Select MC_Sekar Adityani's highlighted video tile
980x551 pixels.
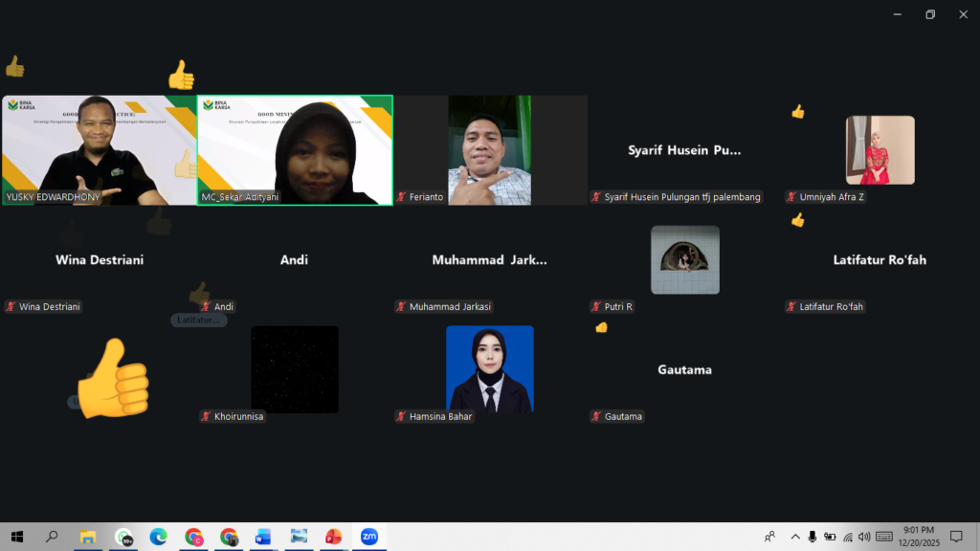(x=294, y=150)
